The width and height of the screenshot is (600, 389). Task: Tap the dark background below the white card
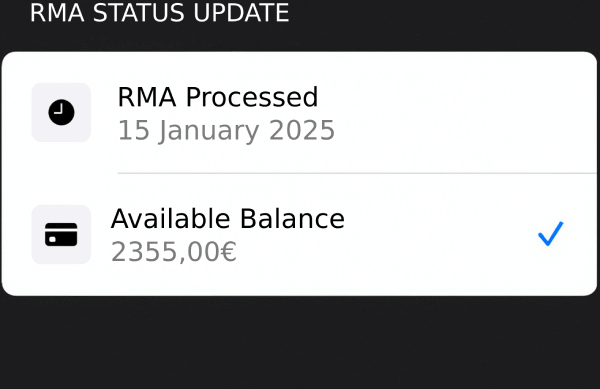pyautogui.click(x=300, y=342)
